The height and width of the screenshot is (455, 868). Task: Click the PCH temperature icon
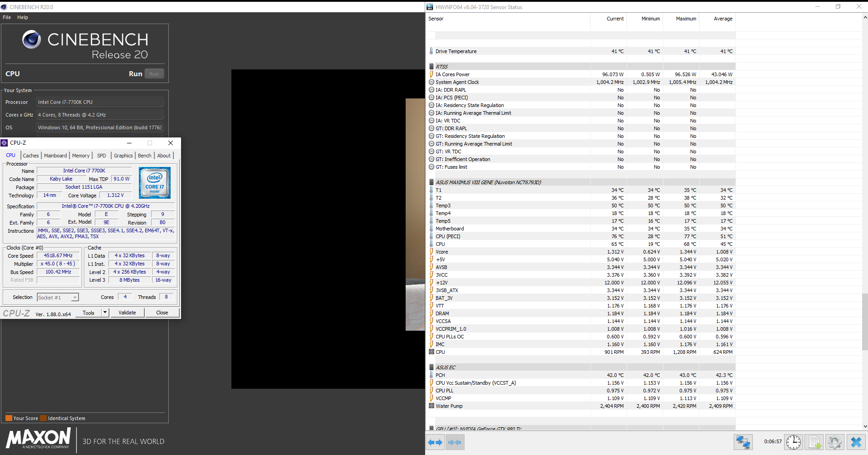pos(432,375)
